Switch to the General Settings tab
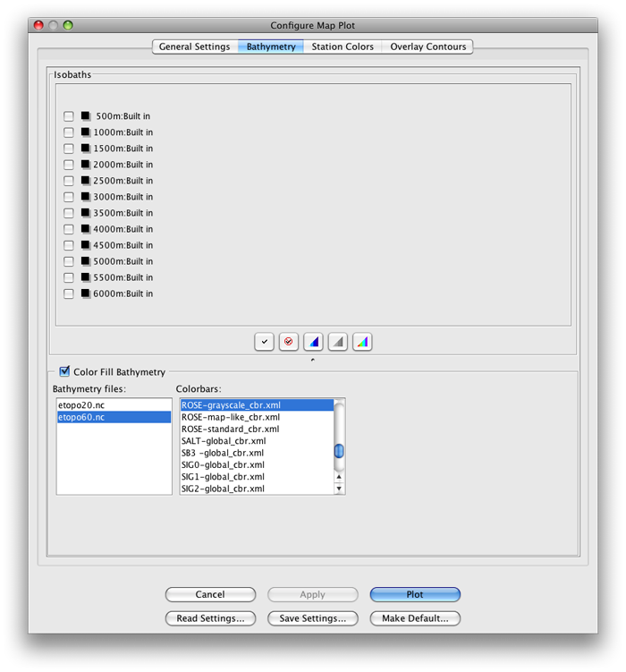 point(195,47)
